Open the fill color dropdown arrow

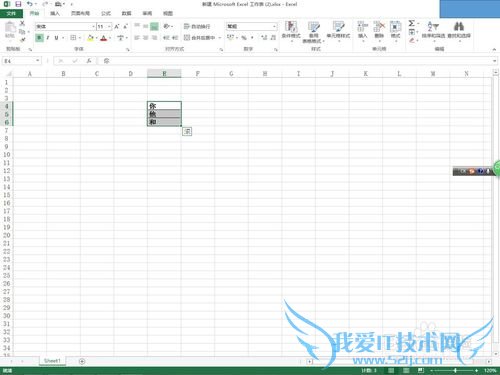[x=96, y=38]
